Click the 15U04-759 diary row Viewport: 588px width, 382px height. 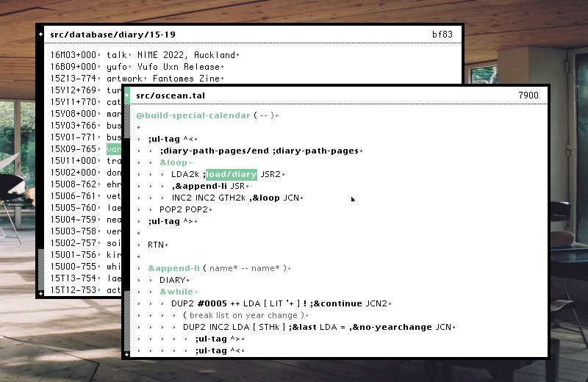85,220
